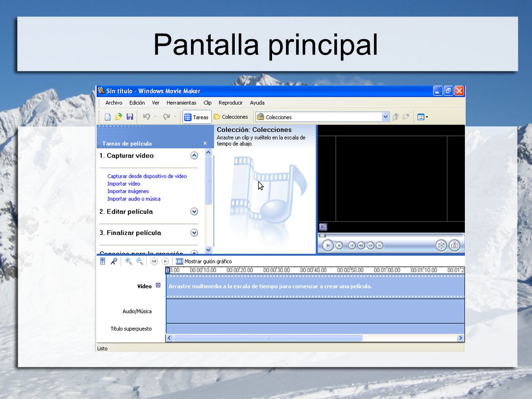Open the Herramientas menu
This screenshot has height=399, width=532.
coord(181,103)
